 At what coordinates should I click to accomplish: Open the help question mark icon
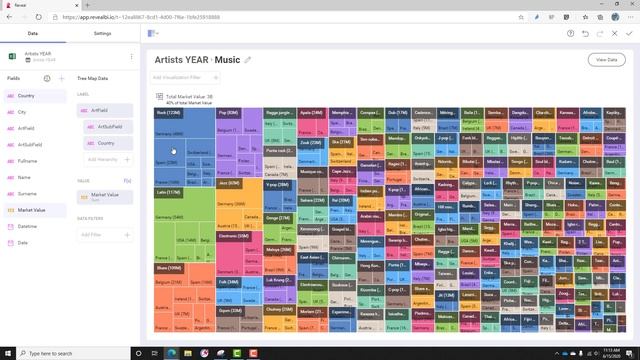[571, 33]
